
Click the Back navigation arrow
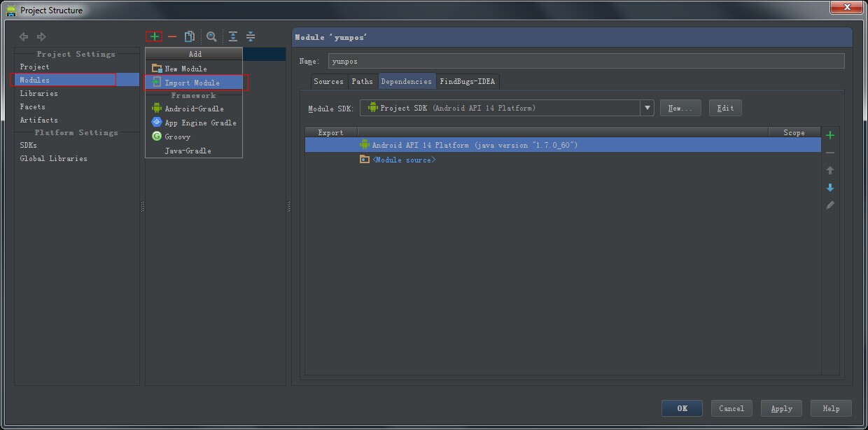(x=24, y=36)
